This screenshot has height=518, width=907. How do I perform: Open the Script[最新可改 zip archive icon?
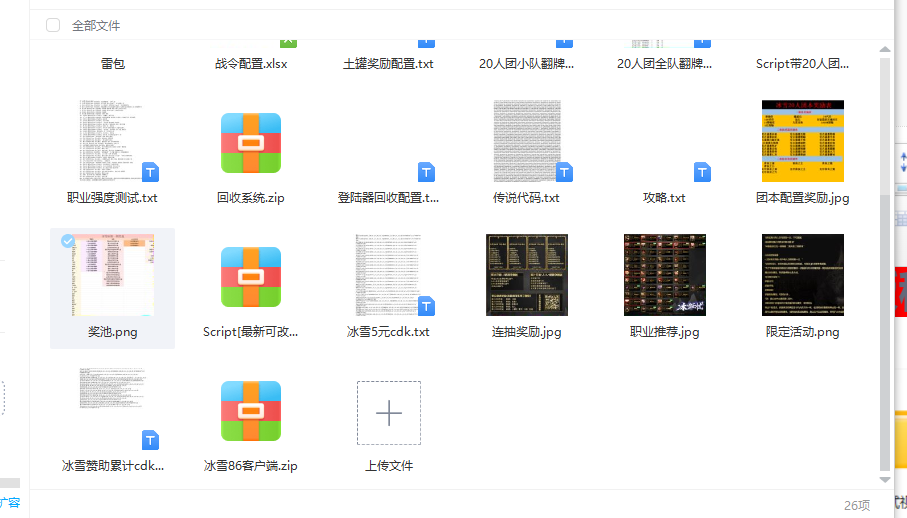pyautogui.click(x=250, y=276)
